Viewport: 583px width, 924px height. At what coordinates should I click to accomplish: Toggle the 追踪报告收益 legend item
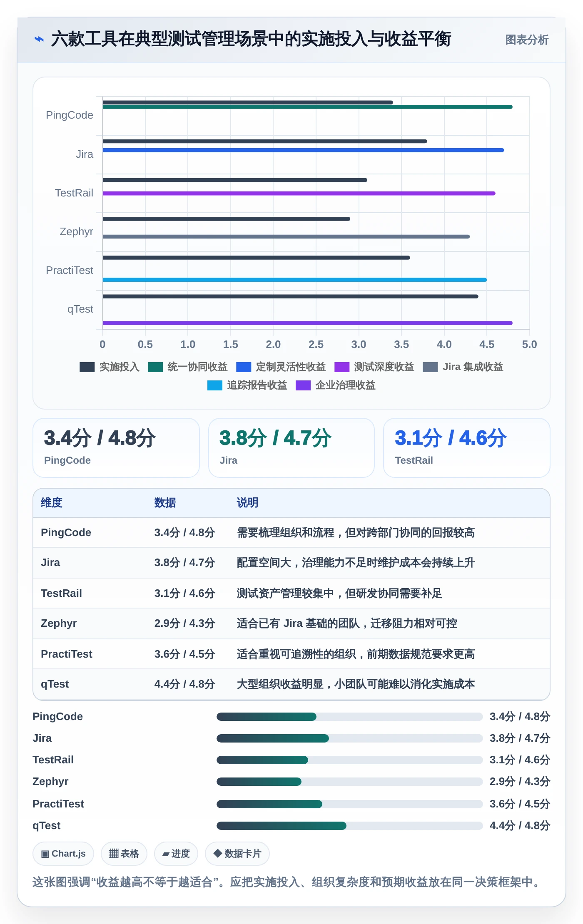pyautogui.click(x=247, y=385)
